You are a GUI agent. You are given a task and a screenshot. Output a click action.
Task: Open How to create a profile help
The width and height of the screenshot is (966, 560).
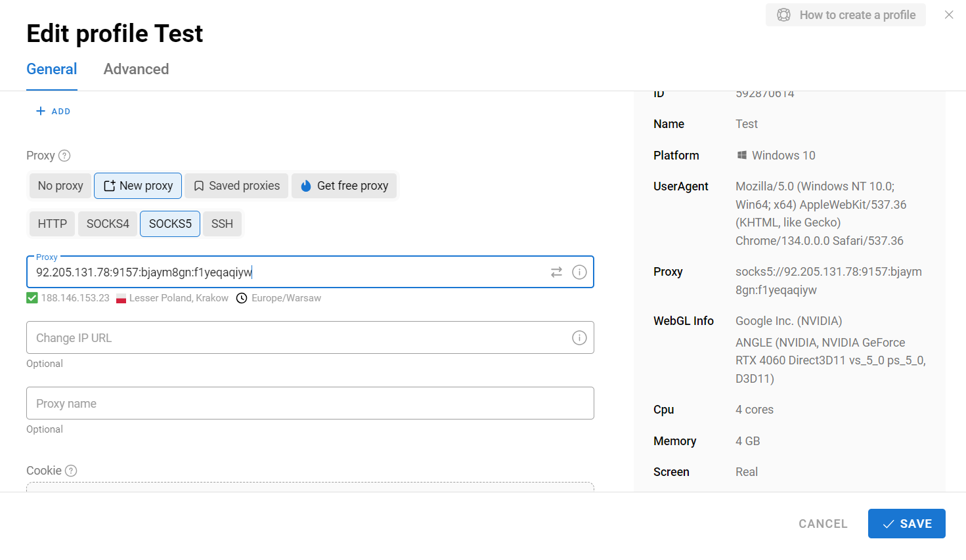[x=846, y=14]
